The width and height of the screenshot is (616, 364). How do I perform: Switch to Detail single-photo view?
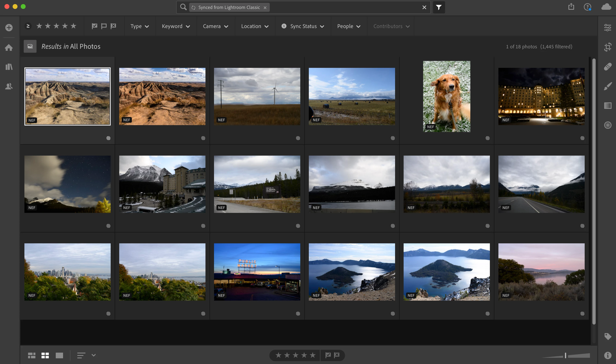tap(59, 355)
